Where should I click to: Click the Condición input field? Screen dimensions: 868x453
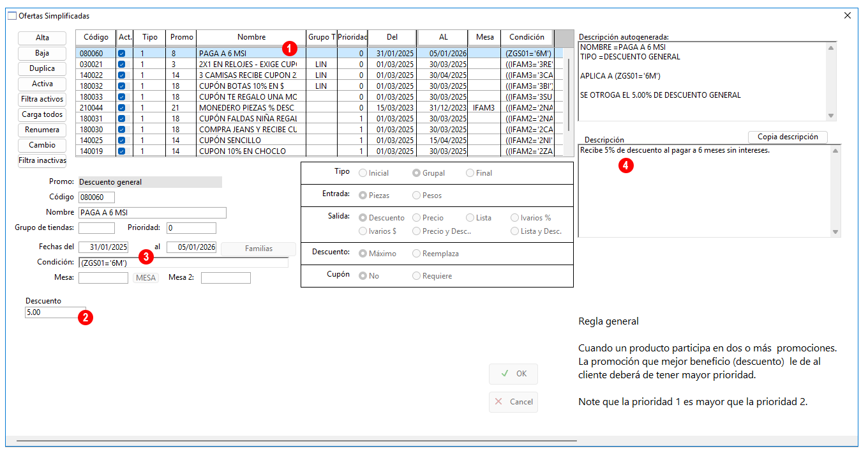pos(183,263)
